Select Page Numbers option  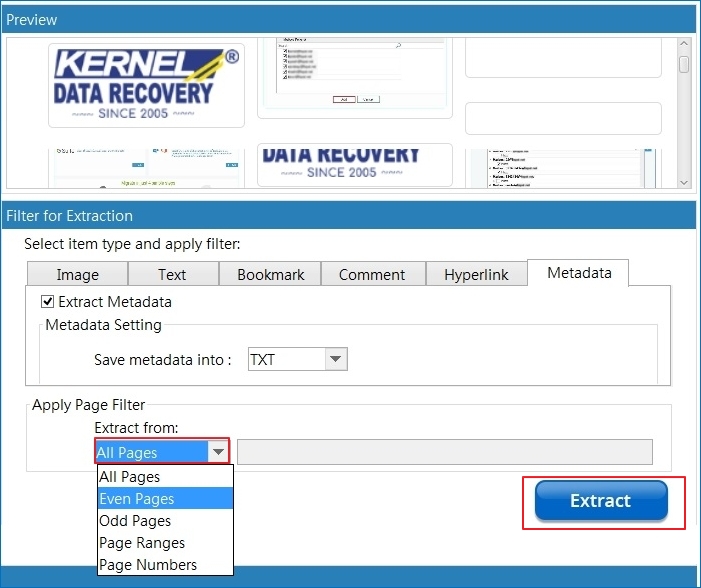pyautogui.click(x=165, y=564)
